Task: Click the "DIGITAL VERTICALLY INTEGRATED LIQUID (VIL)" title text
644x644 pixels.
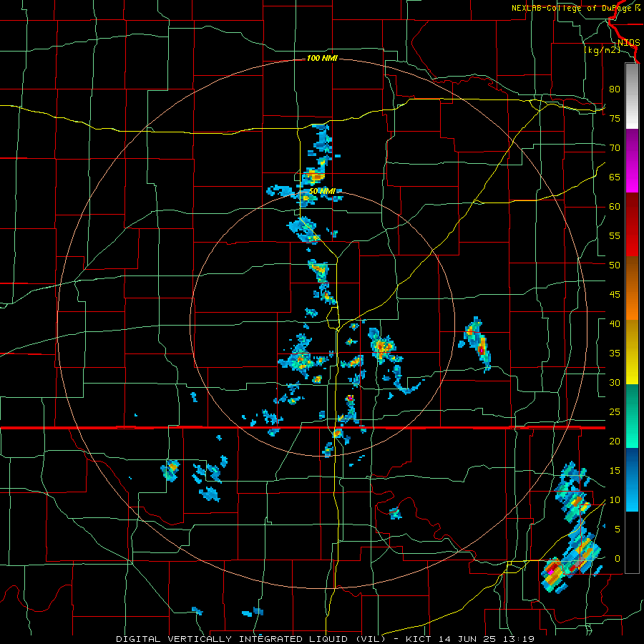Action: (x=253, y=639)
